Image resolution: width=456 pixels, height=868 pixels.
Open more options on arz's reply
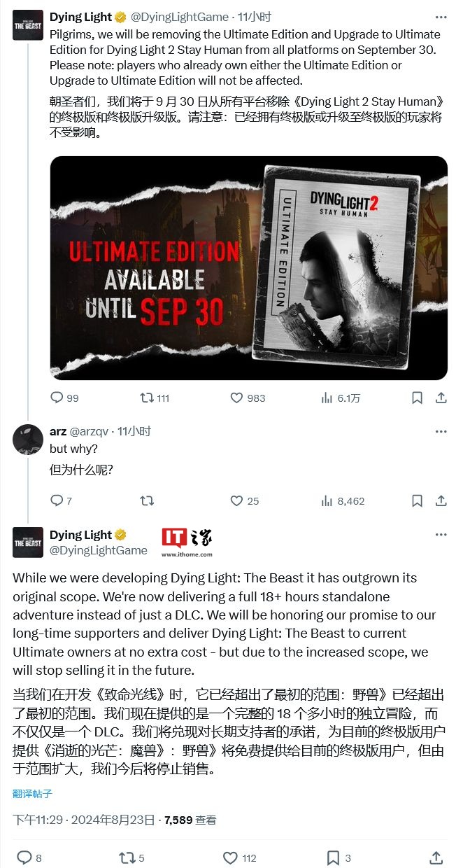(x=441, y=430)
